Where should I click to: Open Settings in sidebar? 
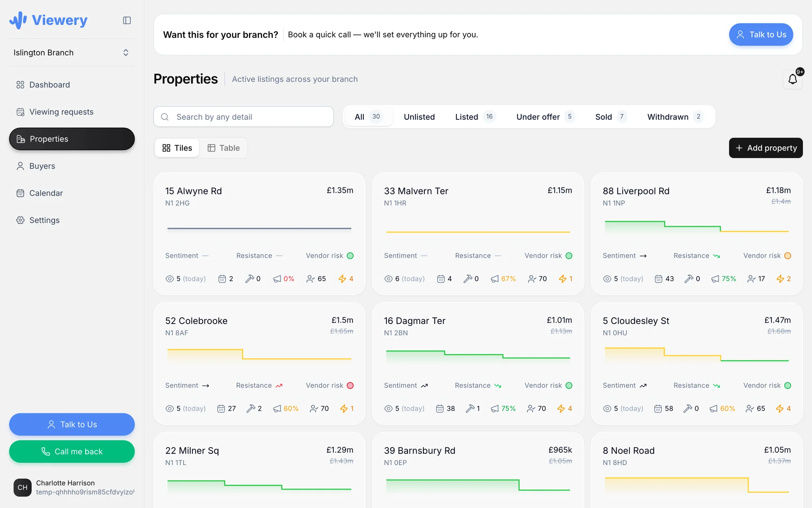pyautogui.click(x=72, y=220)
